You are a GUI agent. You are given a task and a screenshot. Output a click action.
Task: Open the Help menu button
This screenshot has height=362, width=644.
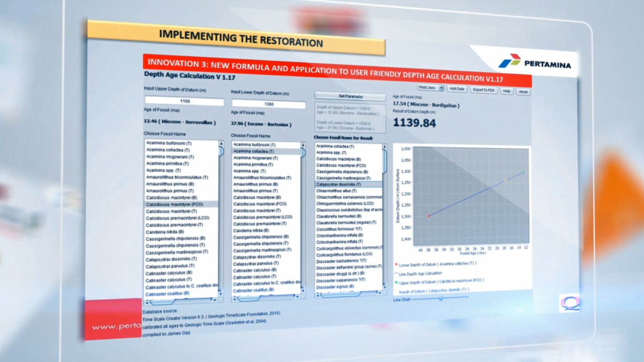pos(506,91)
